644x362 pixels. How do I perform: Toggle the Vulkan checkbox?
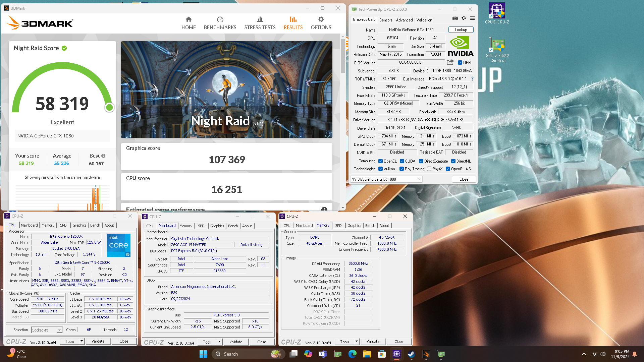pos(380,169)
